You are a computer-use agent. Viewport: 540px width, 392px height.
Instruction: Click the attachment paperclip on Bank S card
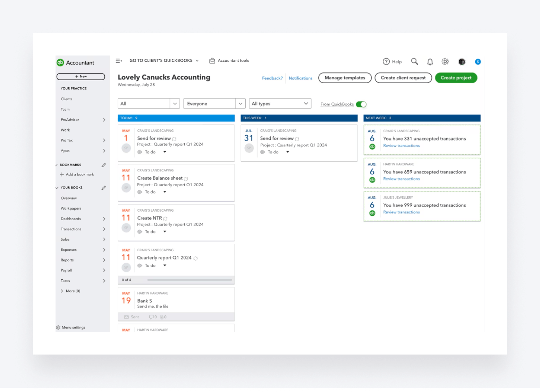tap(162, 317)
